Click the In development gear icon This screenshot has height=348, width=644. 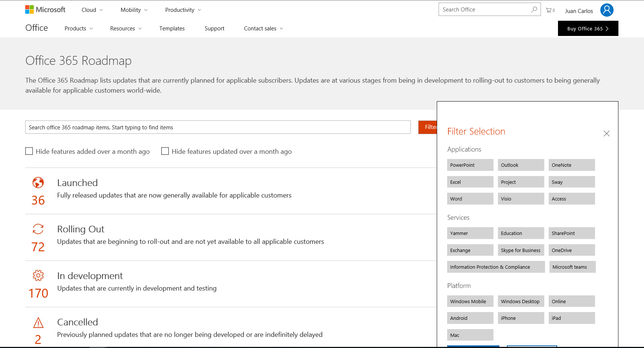coord(37,275)
